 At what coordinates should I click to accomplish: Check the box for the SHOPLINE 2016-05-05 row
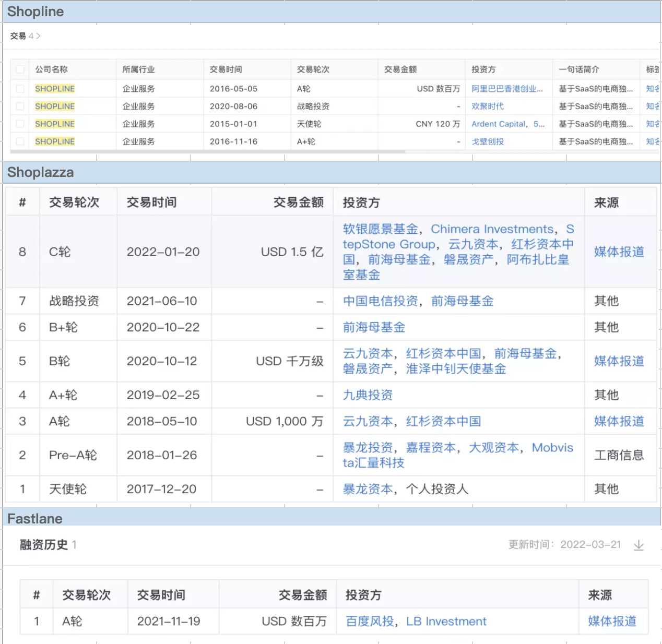(20, 89)
